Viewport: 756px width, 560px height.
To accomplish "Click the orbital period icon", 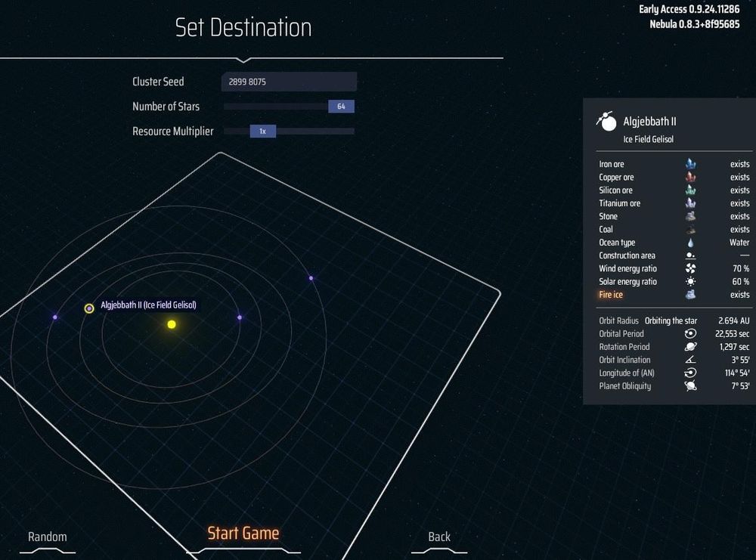I will [x=690, y=334].
